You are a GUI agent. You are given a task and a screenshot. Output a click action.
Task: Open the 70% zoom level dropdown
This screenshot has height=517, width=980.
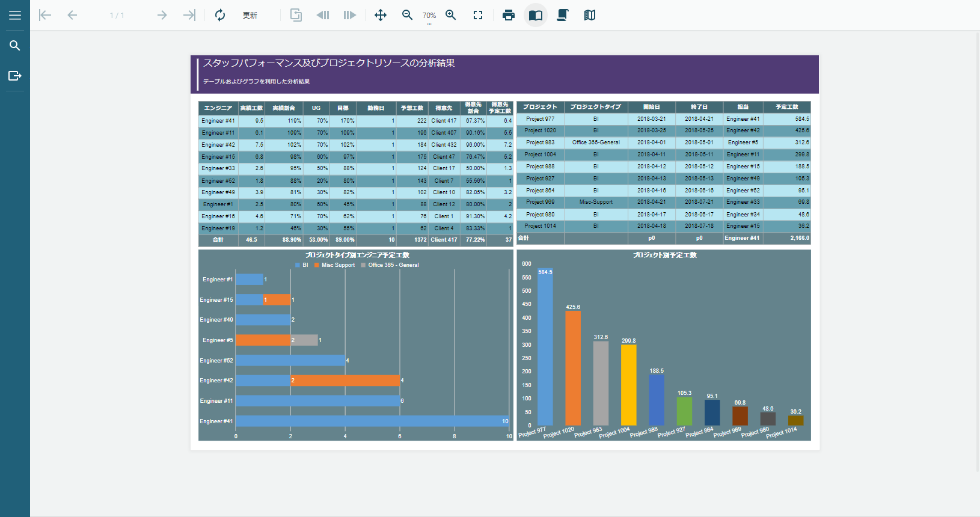pyautogui.click(x=429, y=16)
